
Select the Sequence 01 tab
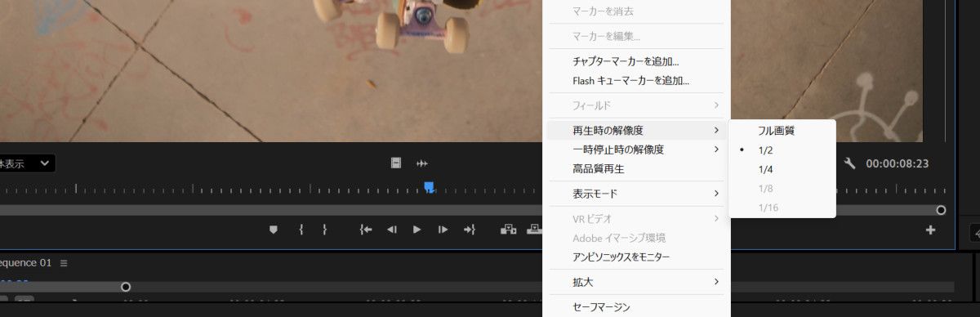pyautogui.click(x=24, y=263)
